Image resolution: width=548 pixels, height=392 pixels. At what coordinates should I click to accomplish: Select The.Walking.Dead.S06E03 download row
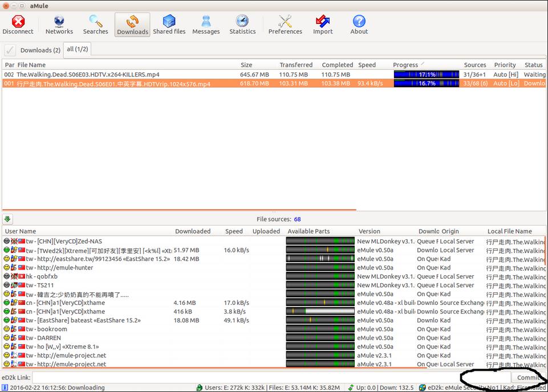pyautogui.click(x=88, y=75)
